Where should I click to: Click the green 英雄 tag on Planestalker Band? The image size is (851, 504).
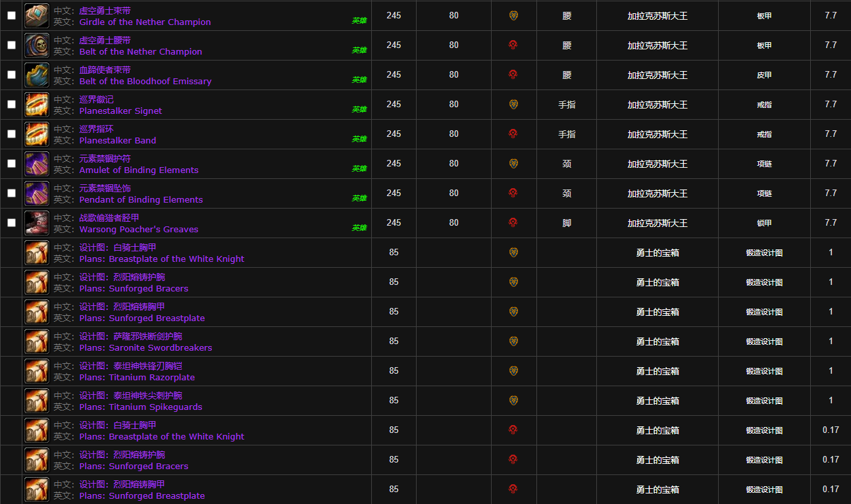tap(359, 139)
